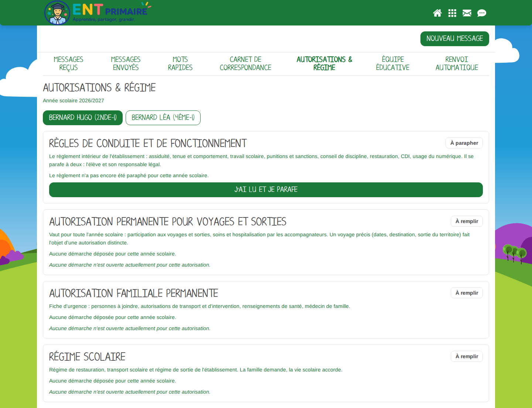This screenshot has width=532, height=408.
Task: Click À remplir badge for Régime Scolaire
Action: click(467, 356)
